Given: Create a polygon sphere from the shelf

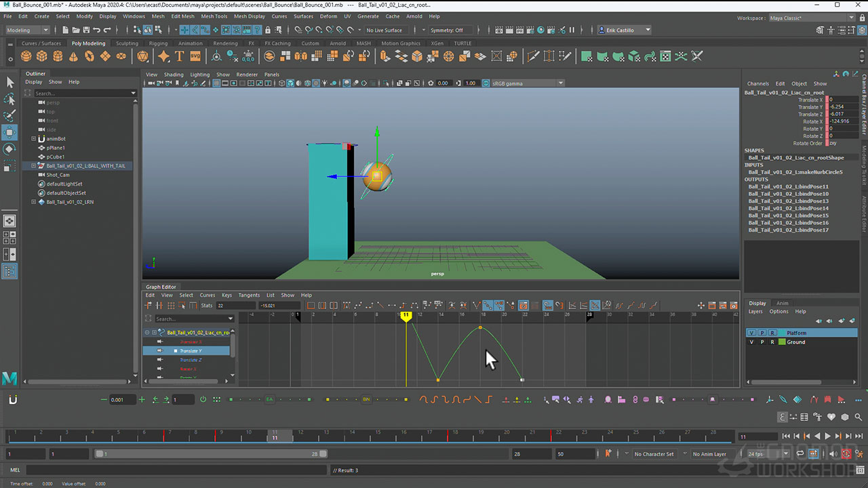Looking at the screenshot, I should click(26, 56).
